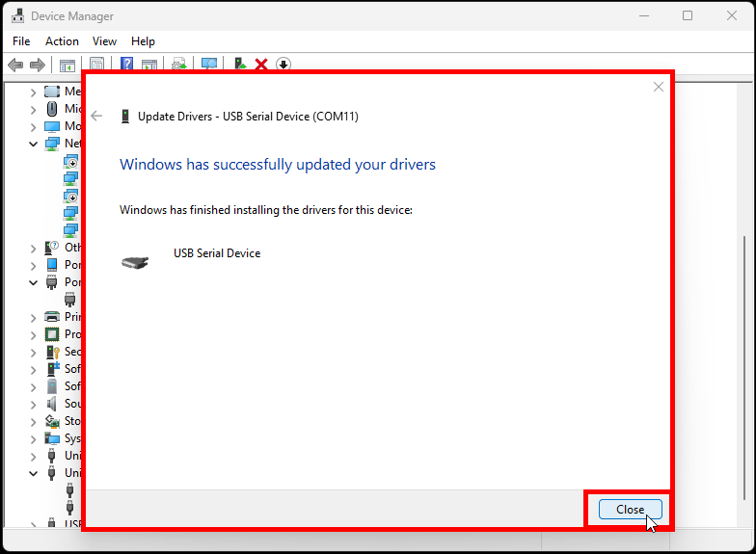
Task: Expand the System devices chevron
Action: coord(33,439)
